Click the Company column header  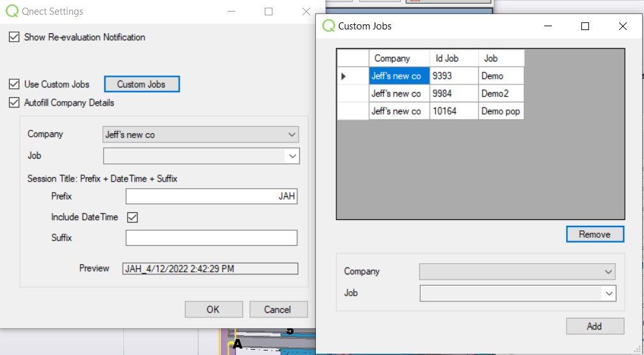399,58
